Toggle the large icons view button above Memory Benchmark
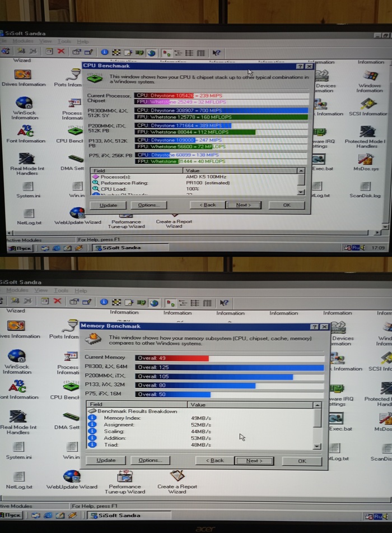 click(171, 303)
